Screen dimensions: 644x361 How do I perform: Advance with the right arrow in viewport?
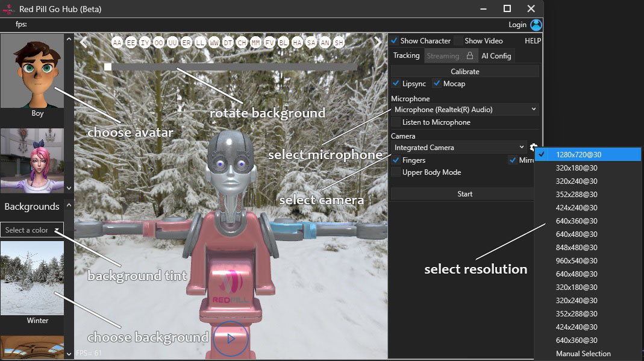click(378, 42)
